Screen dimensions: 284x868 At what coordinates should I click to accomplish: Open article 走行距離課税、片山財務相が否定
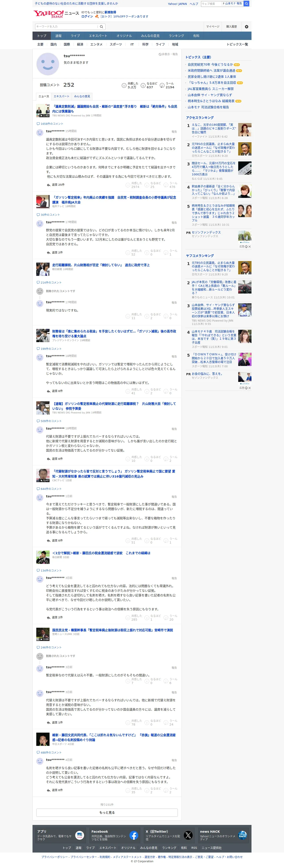(101, 265)
